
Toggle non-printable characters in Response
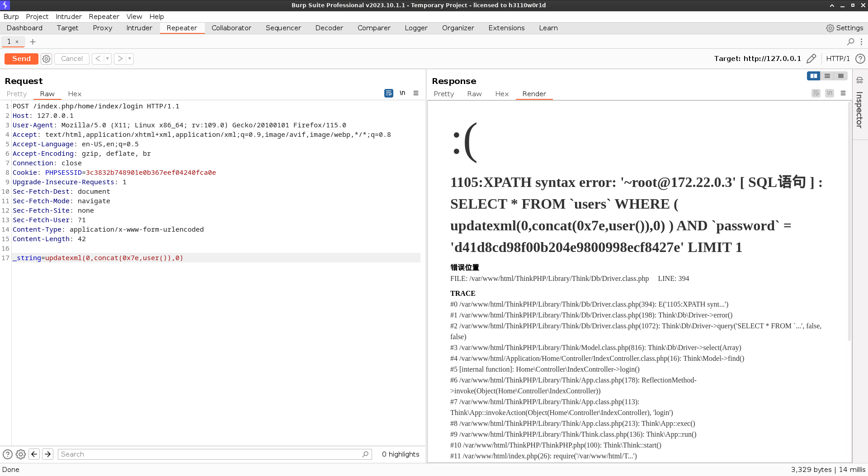pos(830,93)
